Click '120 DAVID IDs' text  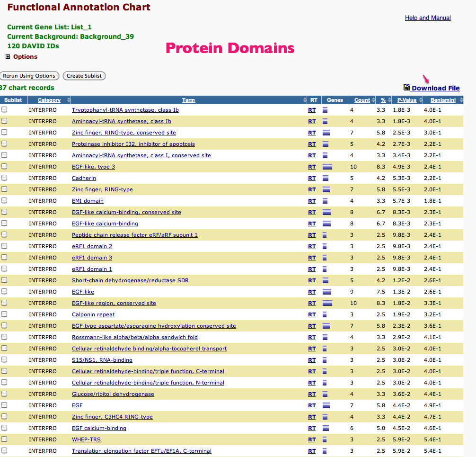(x=33, y=46)
